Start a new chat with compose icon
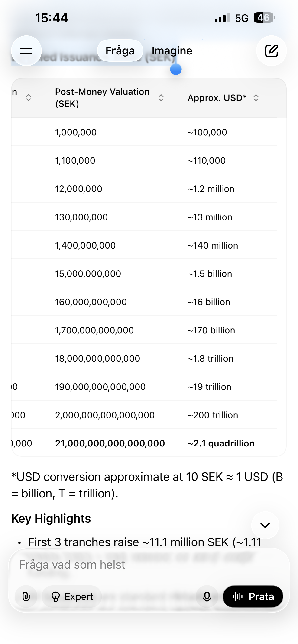 271,51
